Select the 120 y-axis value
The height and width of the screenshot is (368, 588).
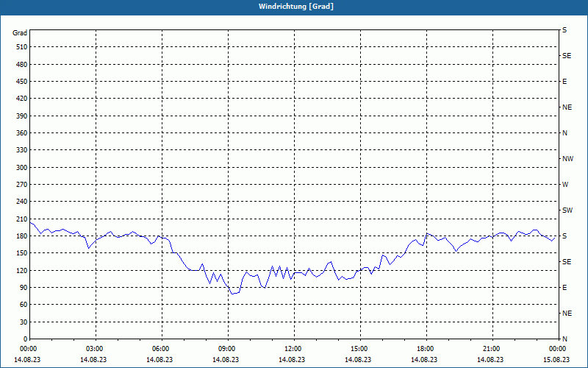[x=22, y=270]
